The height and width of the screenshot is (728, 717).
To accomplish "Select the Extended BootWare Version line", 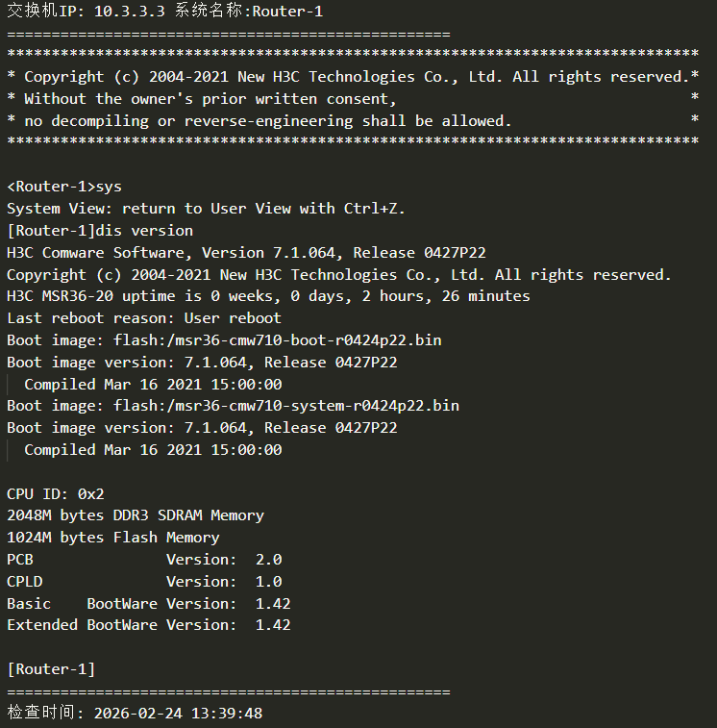I will 148,625.
